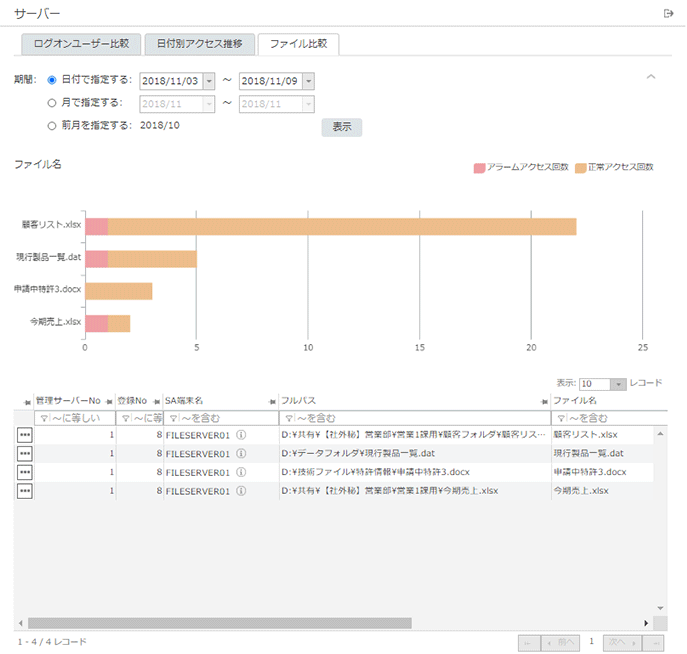Click the info icon in the last FILESERVER01 row

coord(241,491)
